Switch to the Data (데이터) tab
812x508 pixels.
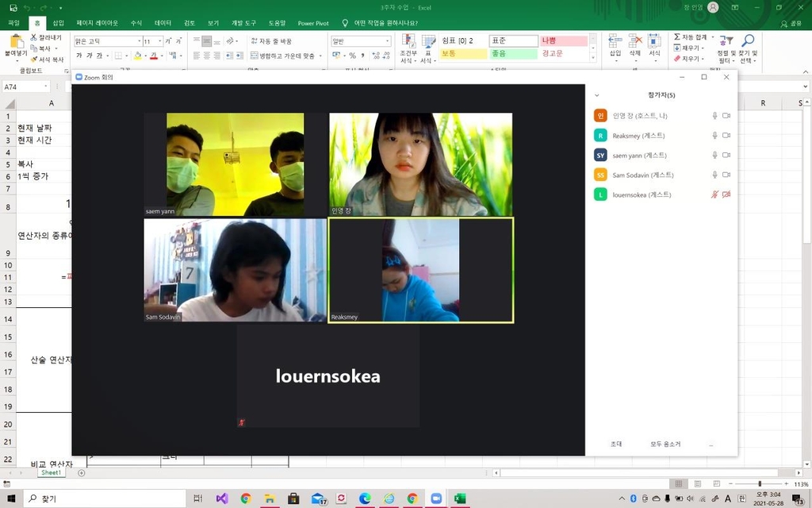tap(163, 23)
